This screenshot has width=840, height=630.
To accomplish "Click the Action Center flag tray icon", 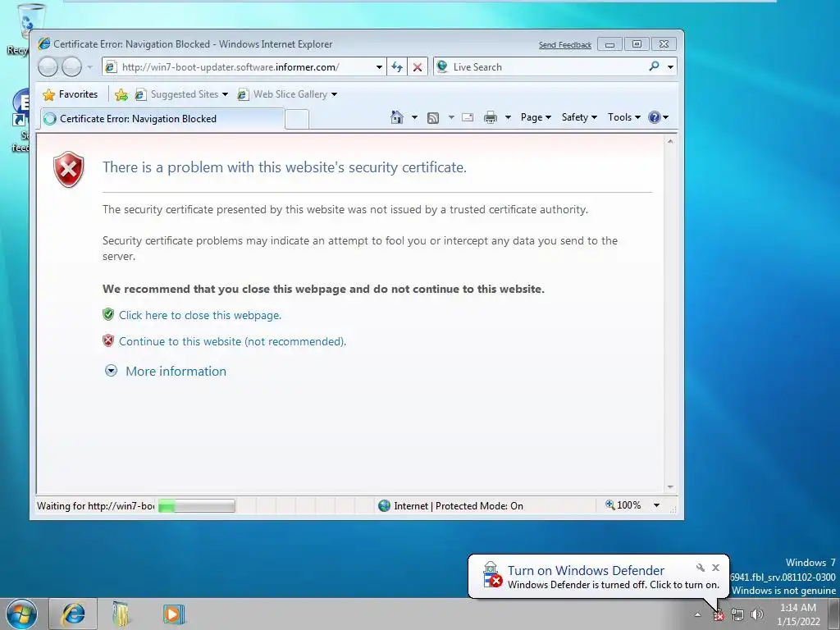I will point(719,615).
